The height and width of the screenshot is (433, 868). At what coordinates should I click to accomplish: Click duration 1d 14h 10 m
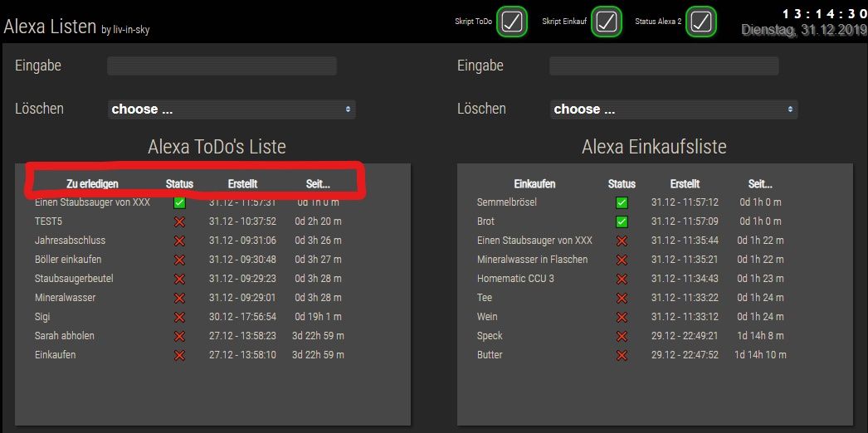[761, 354]
